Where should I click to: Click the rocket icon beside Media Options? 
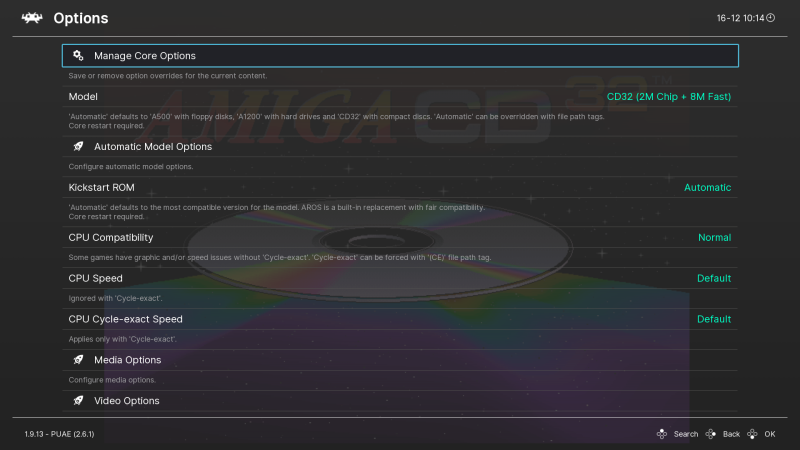(x=78, y=360)
